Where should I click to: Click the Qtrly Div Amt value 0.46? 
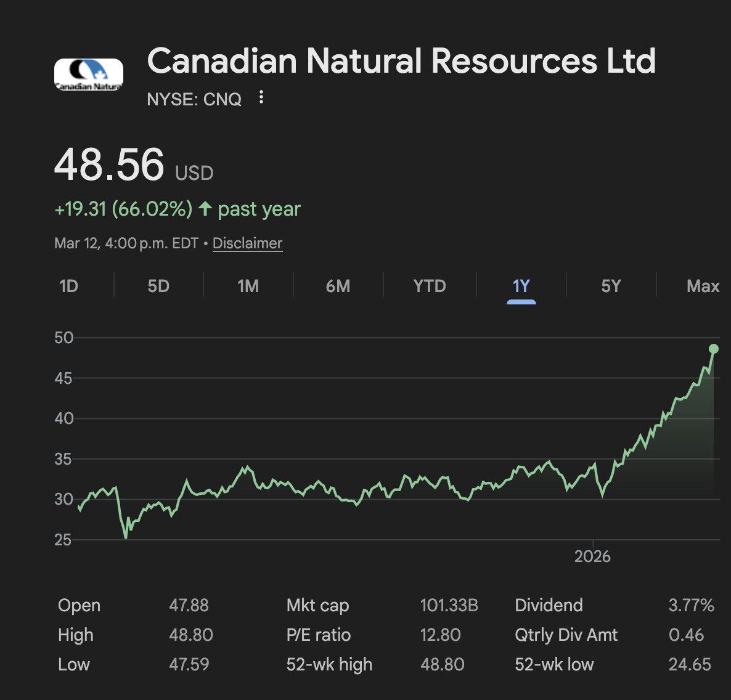pos(686,635)
